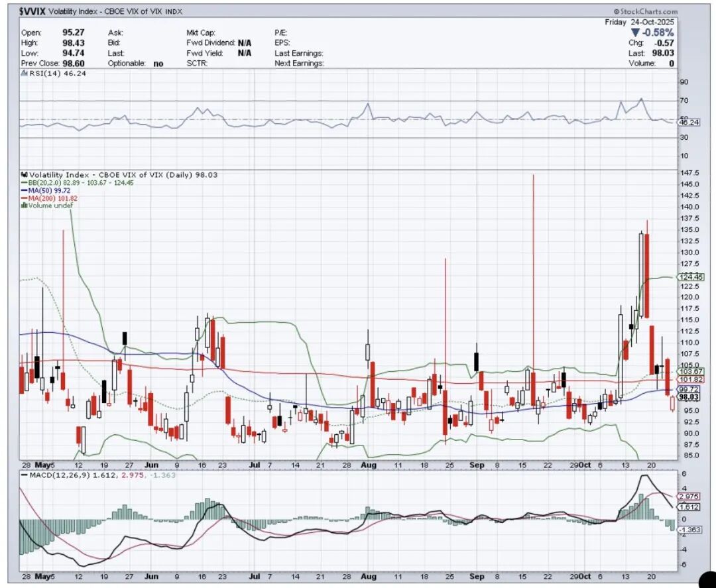Click the 'Mkt Cap:' label
The width and height of the screenshot is (716, 588).
200,32
